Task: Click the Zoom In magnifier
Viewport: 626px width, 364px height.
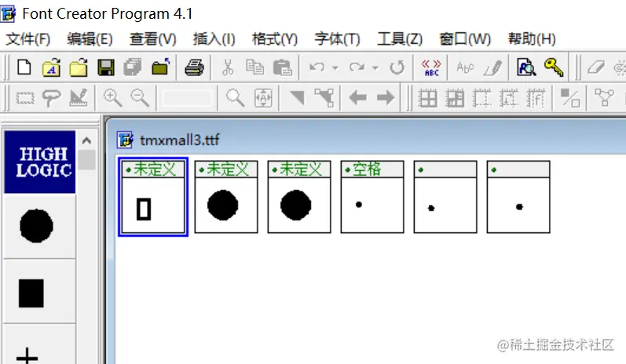Action: 112,98
